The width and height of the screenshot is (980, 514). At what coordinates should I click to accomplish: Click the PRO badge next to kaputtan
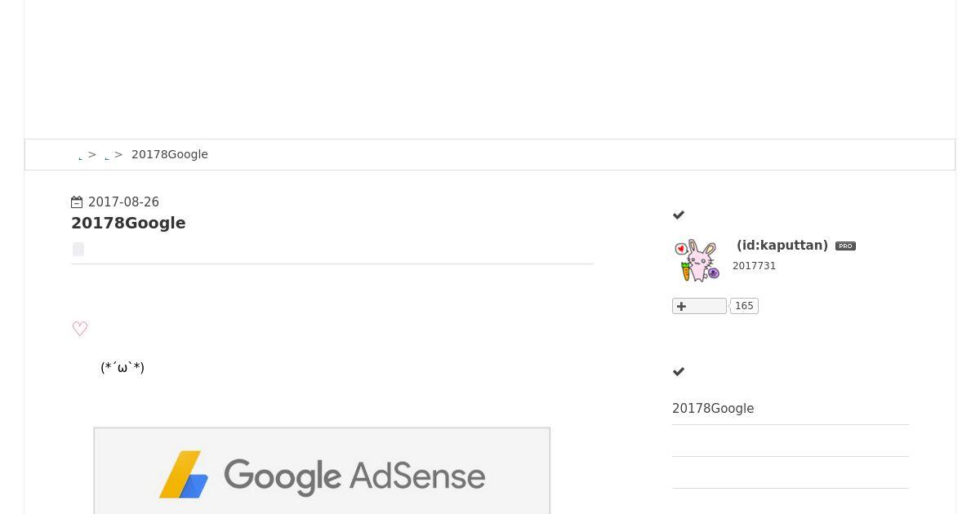tap(845, 246)
